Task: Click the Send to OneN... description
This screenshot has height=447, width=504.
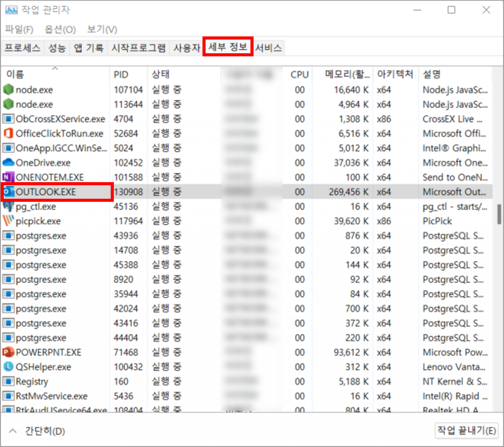Action: tap(455, 177)
